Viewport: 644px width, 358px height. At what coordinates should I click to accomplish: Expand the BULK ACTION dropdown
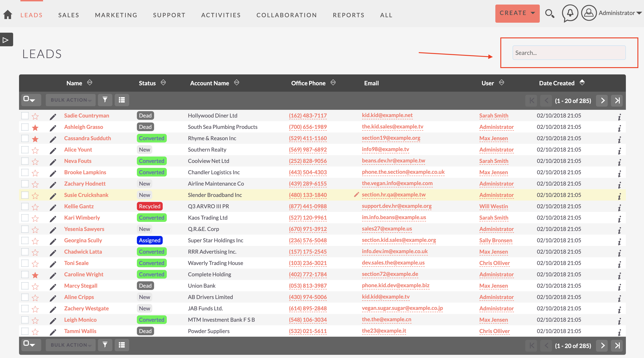70,100
